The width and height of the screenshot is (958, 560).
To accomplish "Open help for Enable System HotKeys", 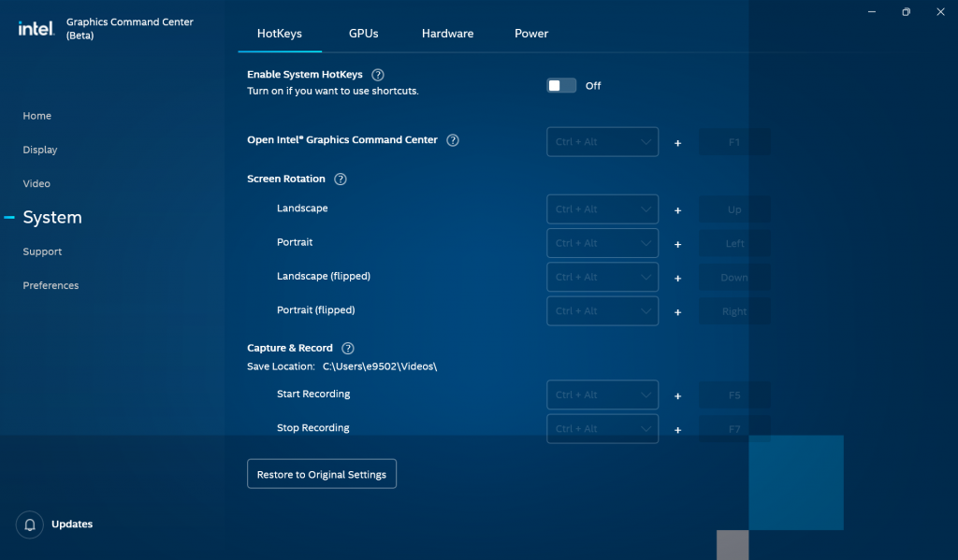I will pyautogui.click(x=378, y=75).
